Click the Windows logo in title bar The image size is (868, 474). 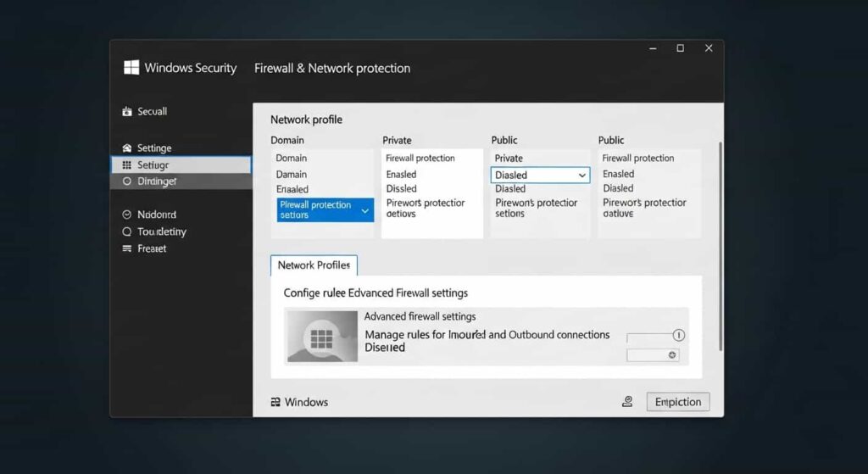(131, 68)
